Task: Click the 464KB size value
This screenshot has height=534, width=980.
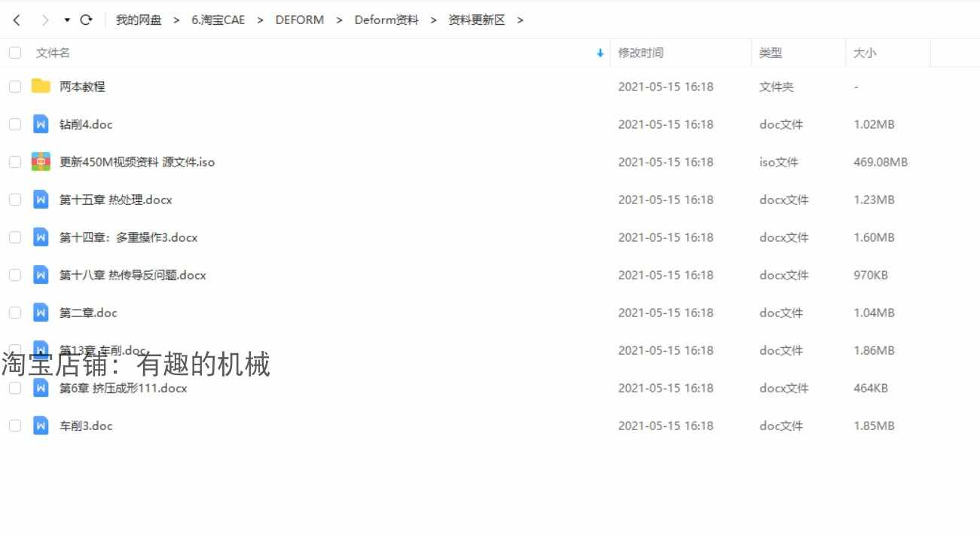Action: (x=871, y=388)
